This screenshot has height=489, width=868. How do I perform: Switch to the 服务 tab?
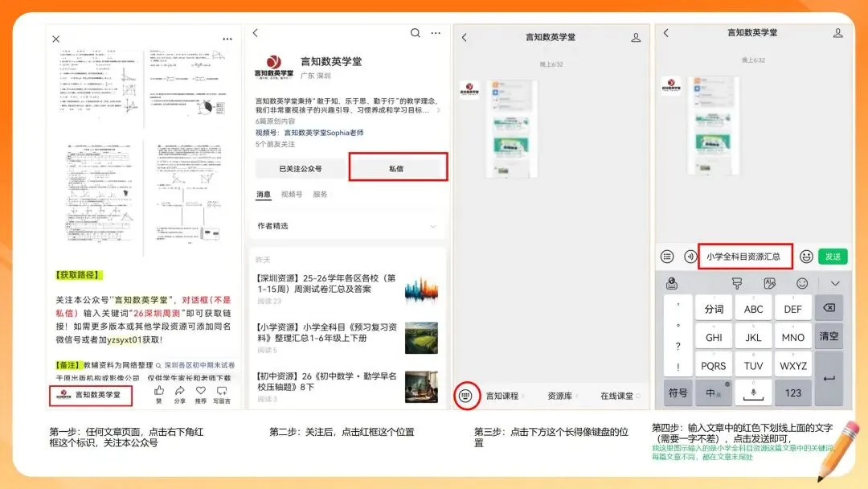(320, 195)
